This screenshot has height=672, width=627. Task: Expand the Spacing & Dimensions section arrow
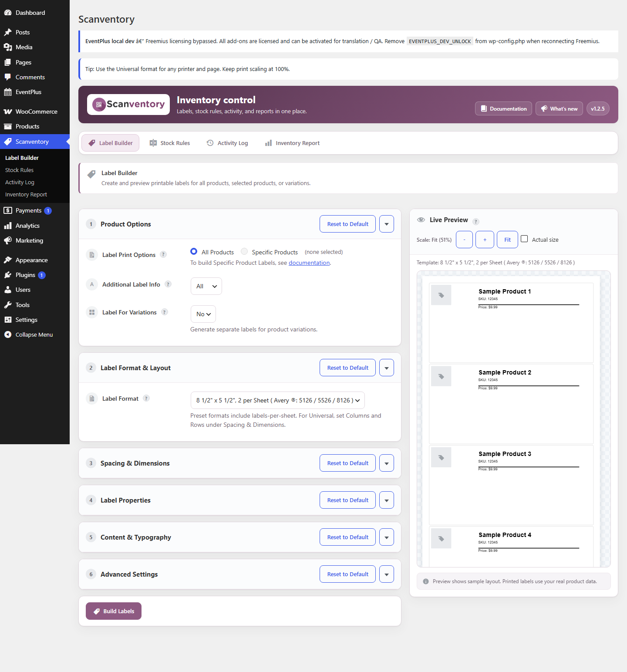point(387,463)
